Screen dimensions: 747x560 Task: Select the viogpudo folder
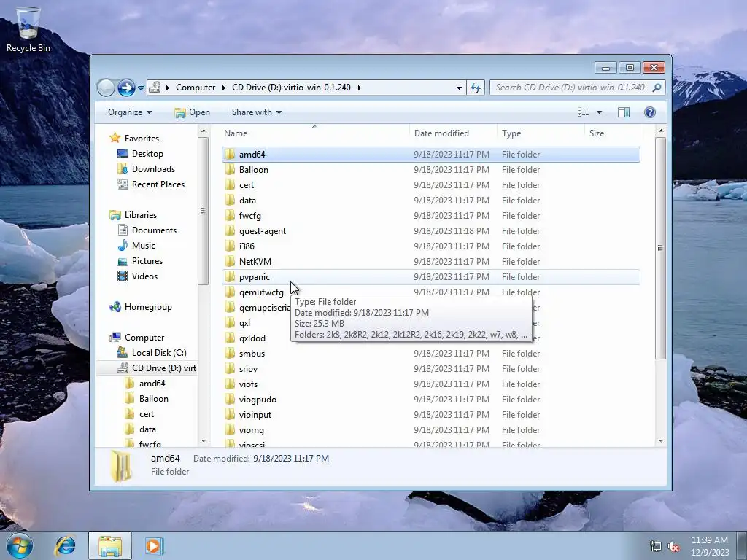click(x=430, y=399)
